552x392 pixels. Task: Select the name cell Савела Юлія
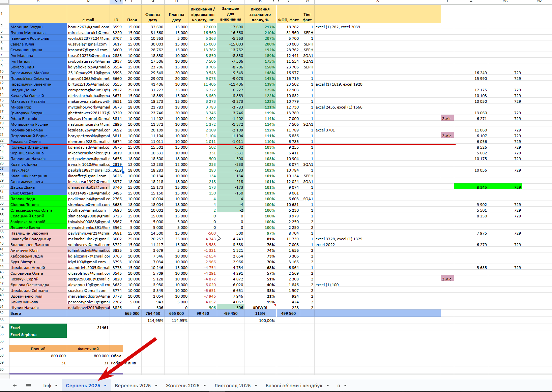click(38, 44)
